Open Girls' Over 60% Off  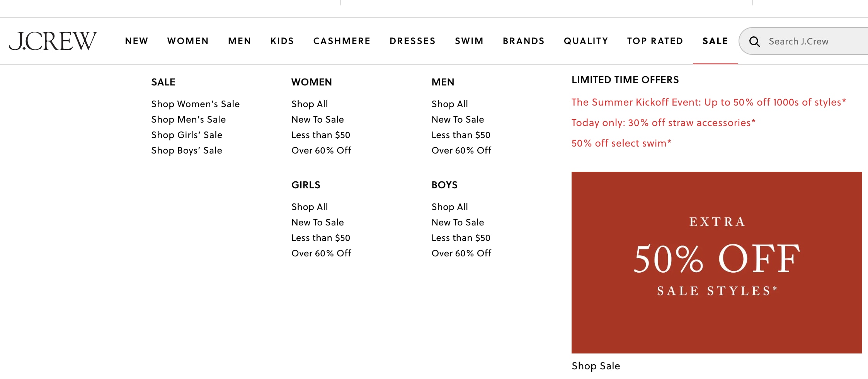pos(321,253)
